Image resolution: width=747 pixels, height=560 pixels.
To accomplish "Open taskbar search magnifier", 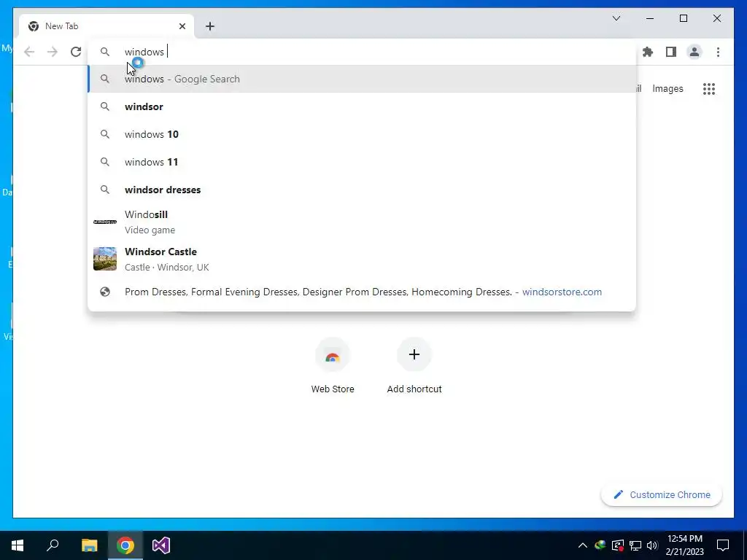I will pos(53,545).
